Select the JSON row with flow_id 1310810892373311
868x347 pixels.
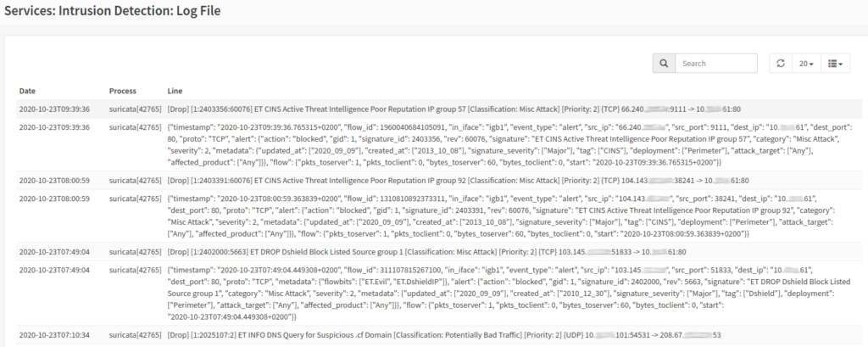[x=438, y=215]
